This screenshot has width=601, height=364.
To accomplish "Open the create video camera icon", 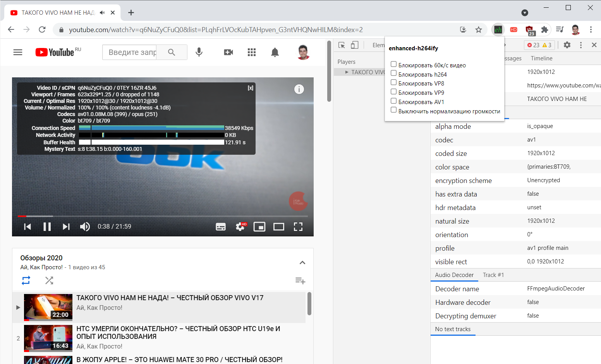I will point(228,52).
